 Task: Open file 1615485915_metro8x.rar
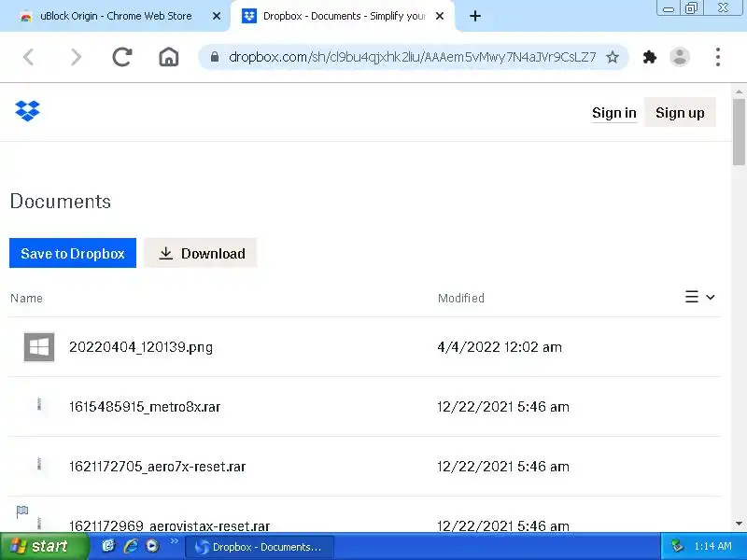[x=145, y=407]
